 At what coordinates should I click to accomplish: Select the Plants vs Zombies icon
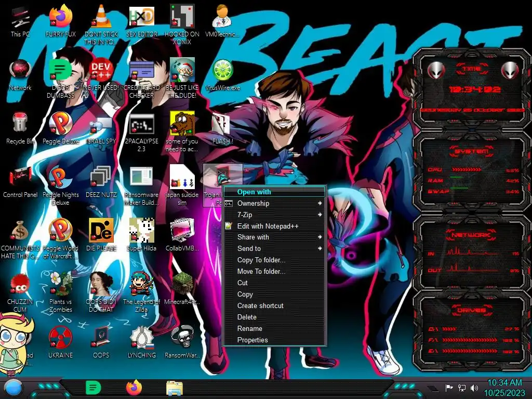60,293
